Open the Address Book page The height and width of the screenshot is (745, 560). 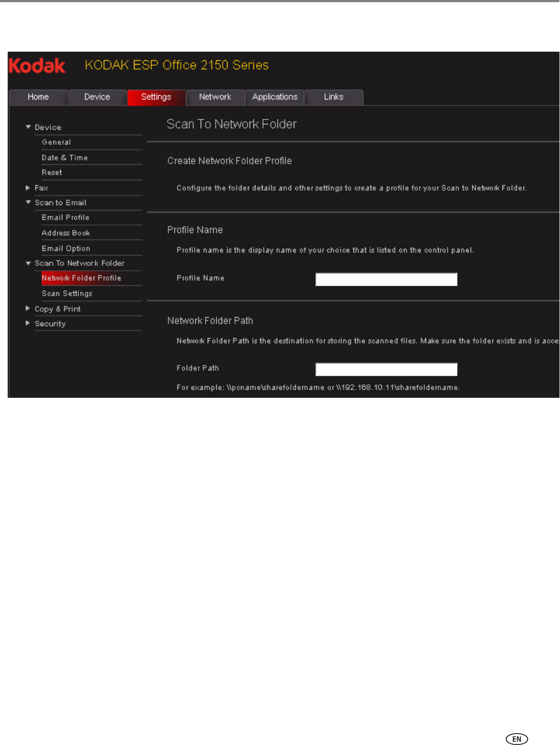[x=66, y=233]
